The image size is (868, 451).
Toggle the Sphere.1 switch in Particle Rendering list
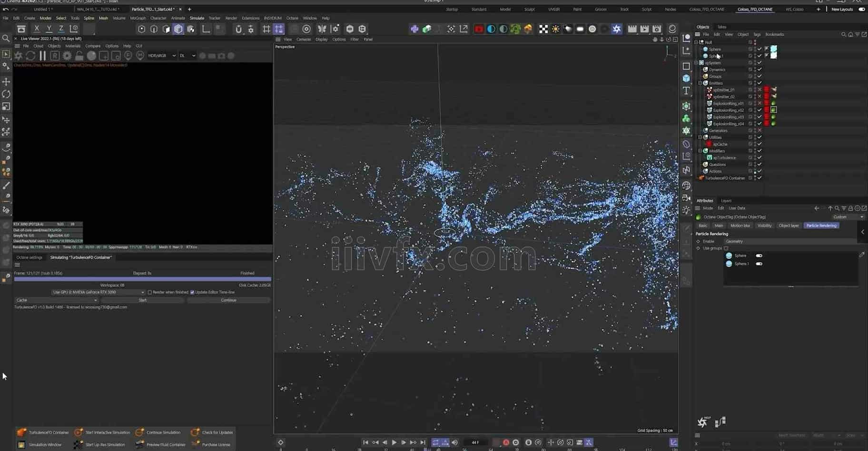coord(759,264)
